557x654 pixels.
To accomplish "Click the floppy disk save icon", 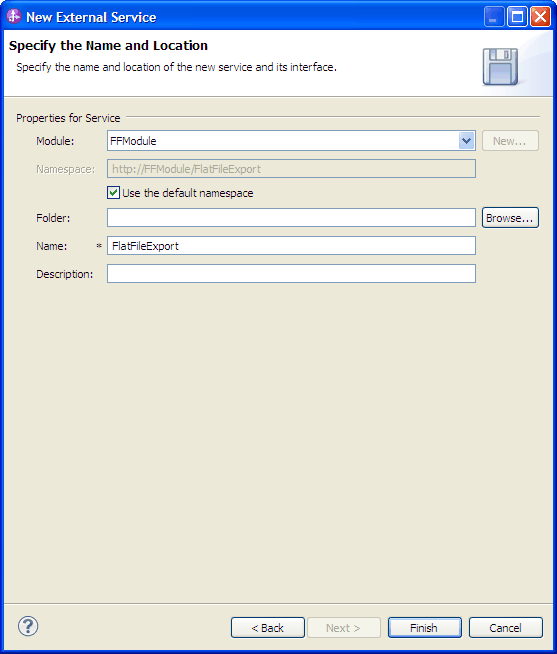I will [500, 67].
